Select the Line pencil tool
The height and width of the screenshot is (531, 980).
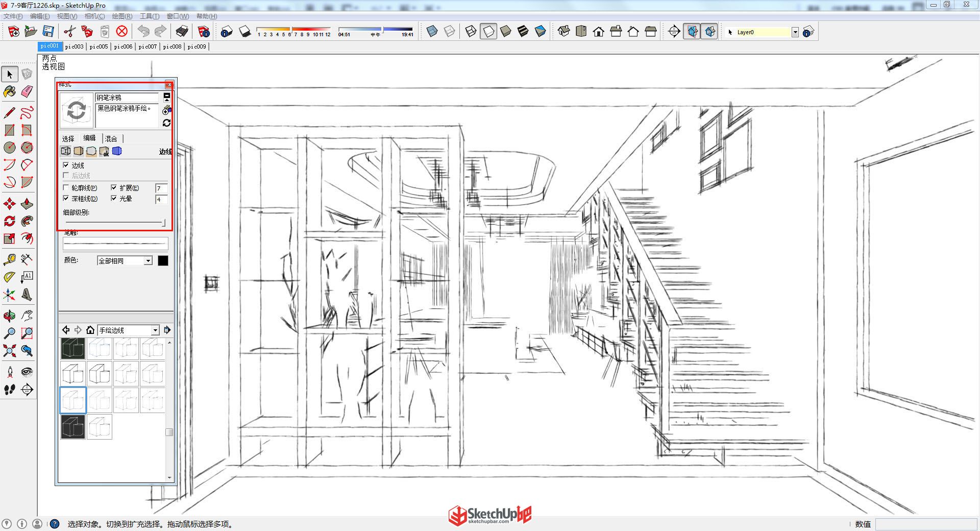tap(10, 112)
